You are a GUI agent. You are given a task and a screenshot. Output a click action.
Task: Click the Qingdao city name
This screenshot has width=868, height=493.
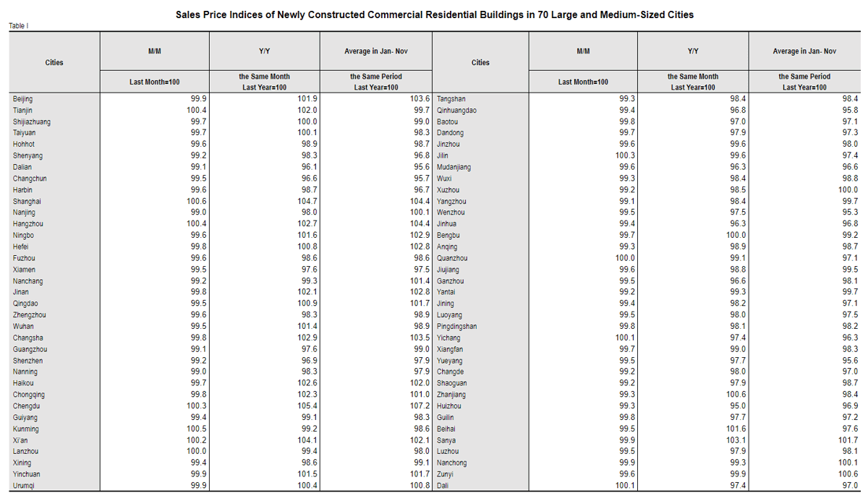[x=25, y=304]
